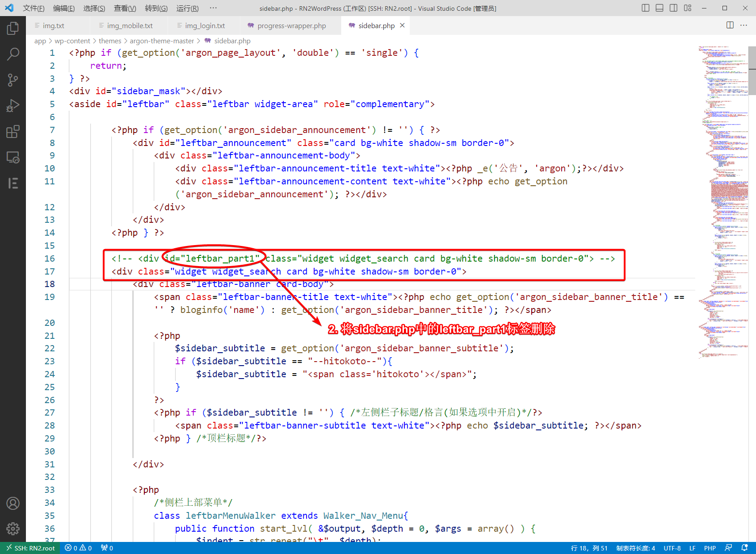756x554 pixels.
Task: Change indentation via '制表符长度: 4'
Action: [635, 548]
